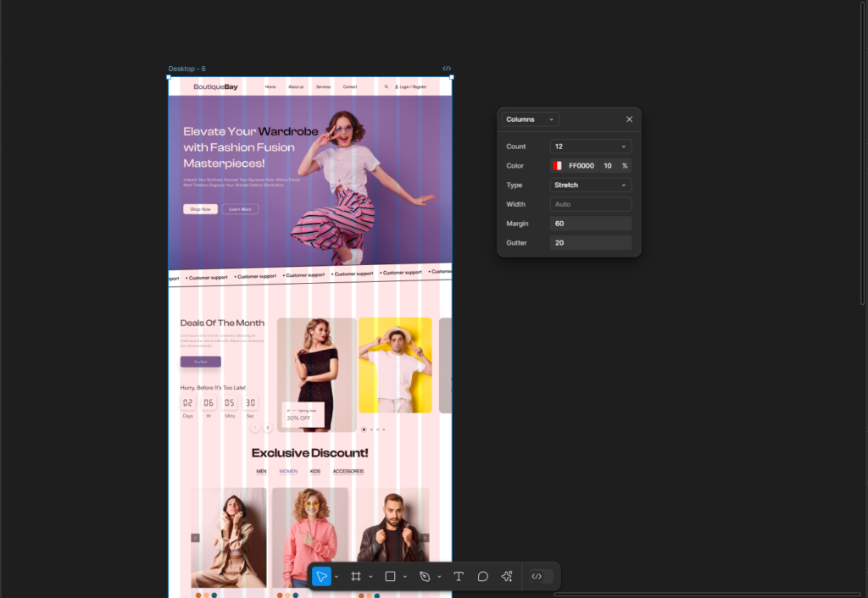Viewport: 868px width, 598px height.
Task: Select the yellow background man image
Action: 395,365
